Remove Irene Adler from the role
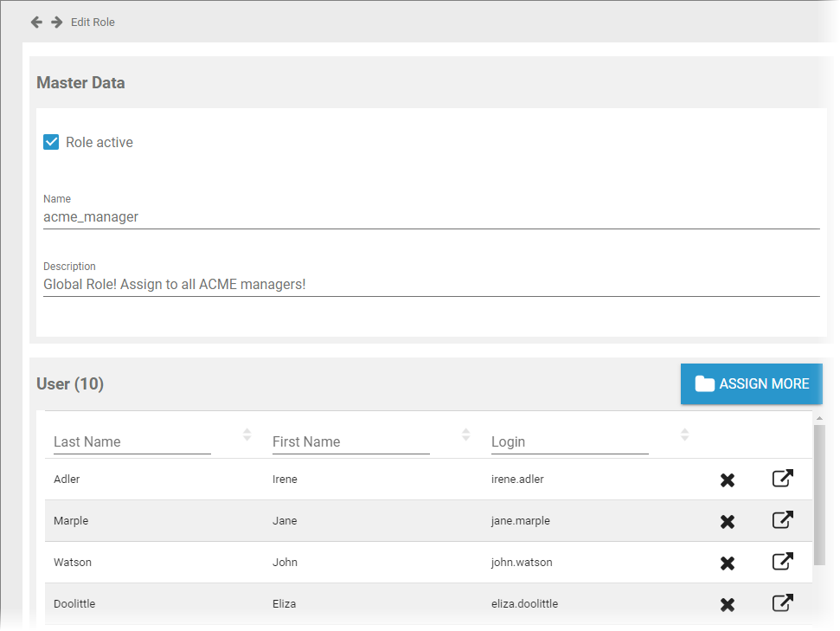The height and width of the screenshot is (631, 840). click(x=728, y=479)
